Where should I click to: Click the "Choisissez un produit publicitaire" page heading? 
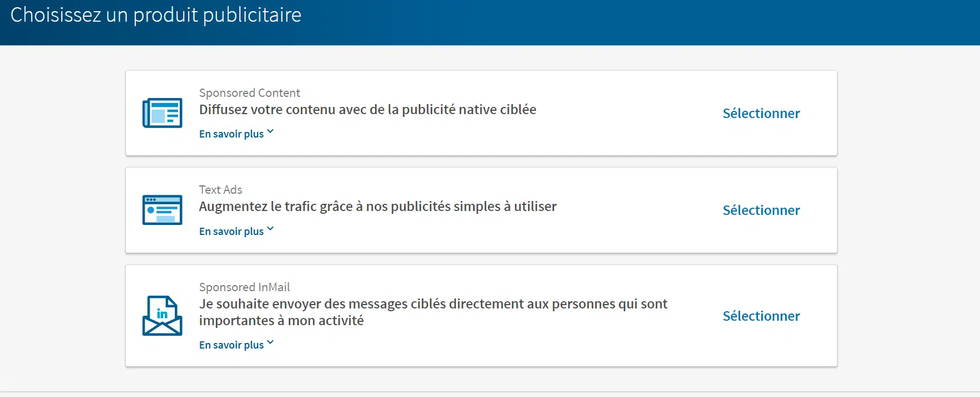[x=156, y=15]
